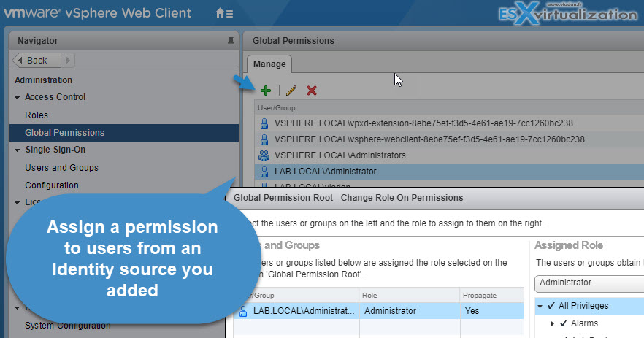The height and width of the screenshot is (338, 644).
Task: Click the pencil Edit permission icon
Action: [291, 91]
